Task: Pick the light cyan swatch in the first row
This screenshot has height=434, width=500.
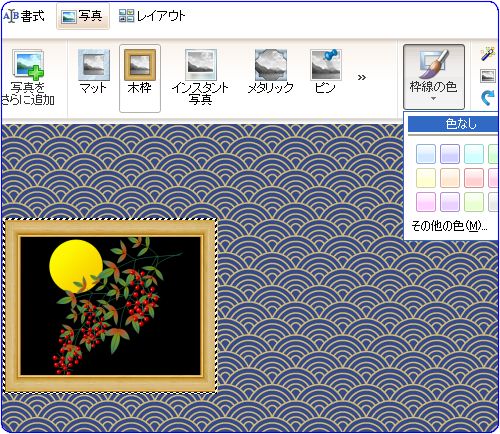Action: (x=474, y=154)
